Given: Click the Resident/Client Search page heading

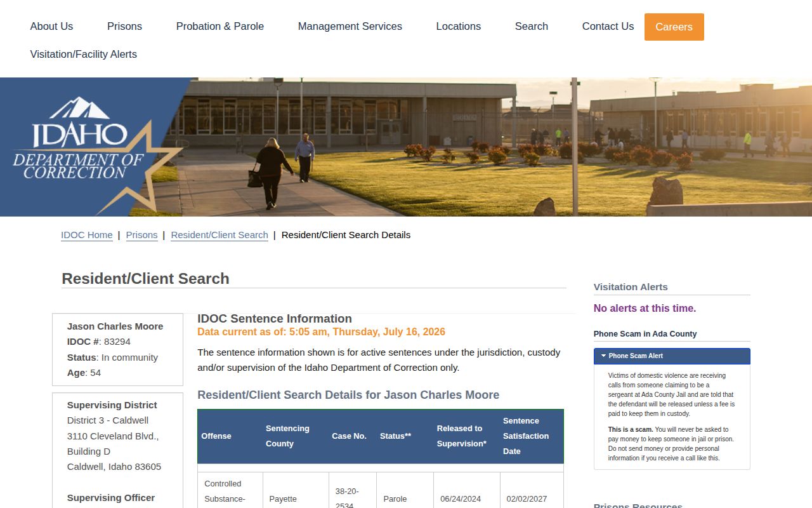Looking at the screenshot, I should pos(145,279).
